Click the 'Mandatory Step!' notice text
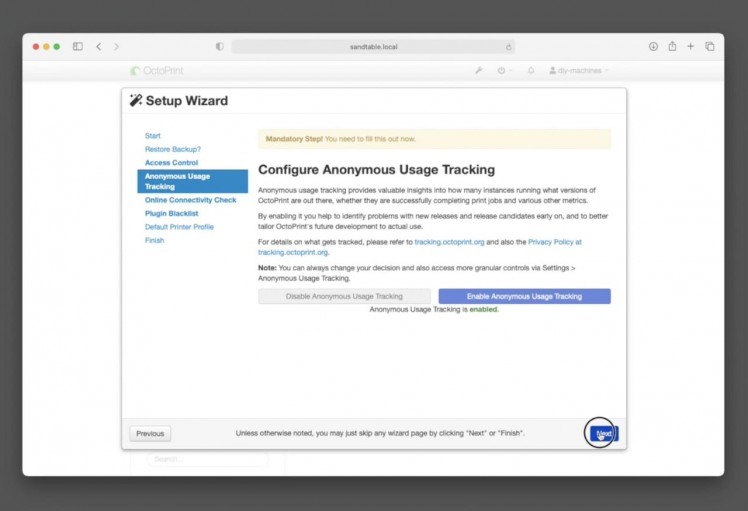748x511 pixels. [x=294, y=139]
